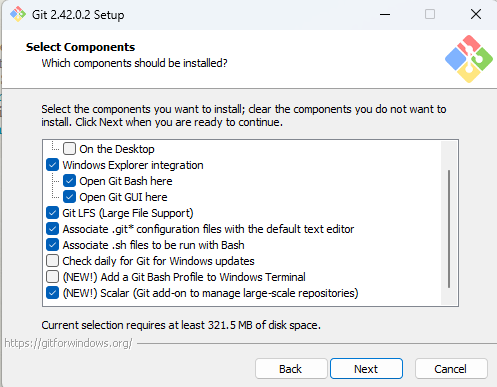Disable Git LFS (Large File Support)
497x387 pixels.
click(52, 213)
